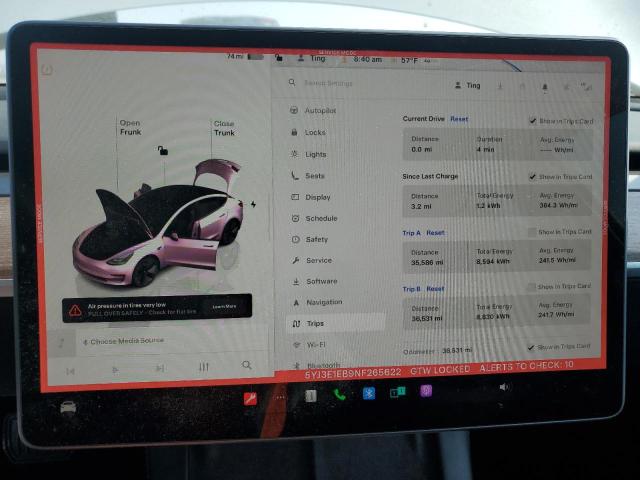The height and width of the screenshot is (480, 640).
Task: Open the three-dots app launcher
Action: 280,397
